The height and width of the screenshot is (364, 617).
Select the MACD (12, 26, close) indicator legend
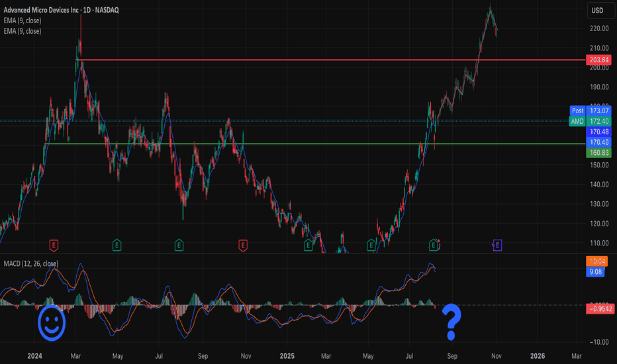31,263
